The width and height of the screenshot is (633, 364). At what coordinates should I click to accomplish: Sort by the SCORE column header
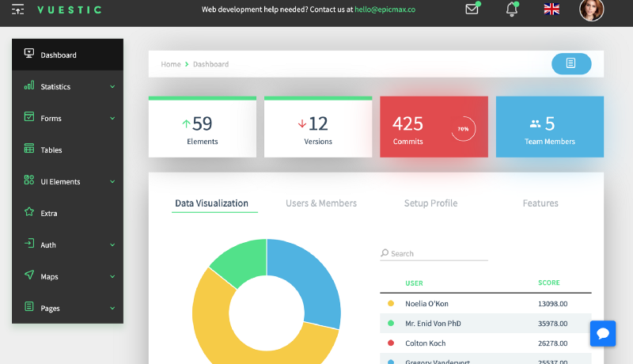(549, 282)
